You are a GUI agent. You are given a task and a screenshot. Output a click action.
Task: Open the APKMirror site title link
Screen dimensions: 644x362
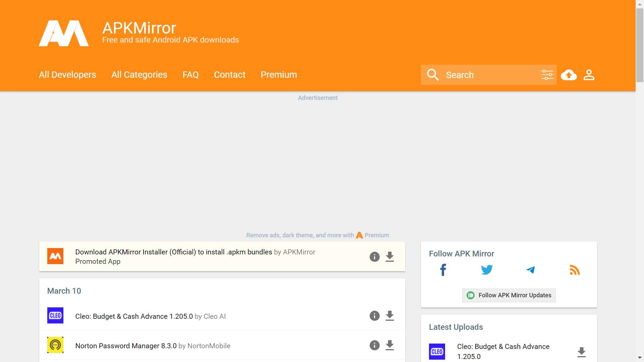tap(139, 28)
